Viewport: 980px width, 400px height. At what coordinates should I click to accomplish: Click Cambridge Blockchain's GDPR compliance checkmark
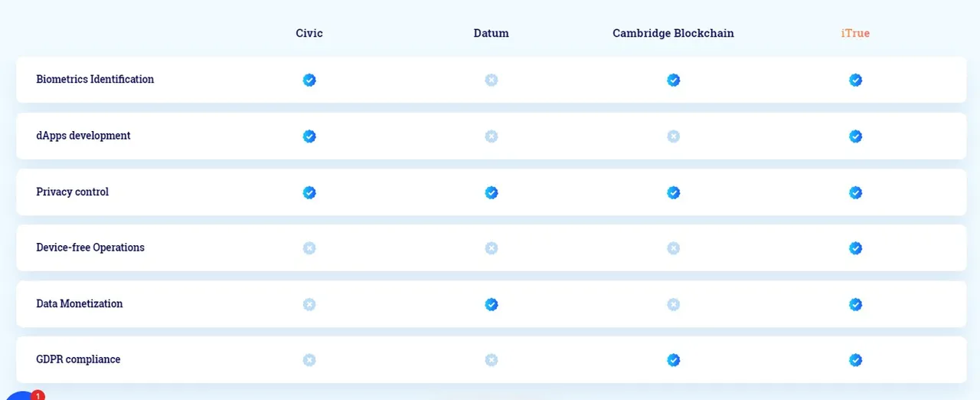[x=673, y=360]
